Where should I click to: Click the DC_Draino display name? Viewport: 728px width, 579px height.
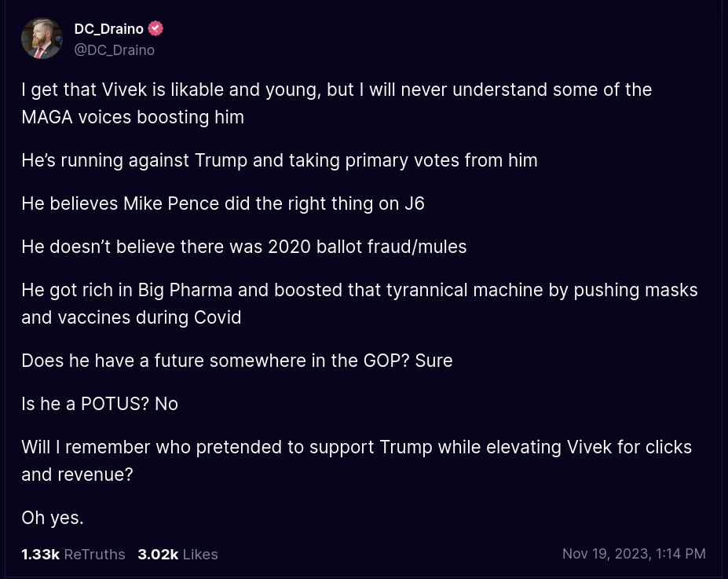coord(108,29)
